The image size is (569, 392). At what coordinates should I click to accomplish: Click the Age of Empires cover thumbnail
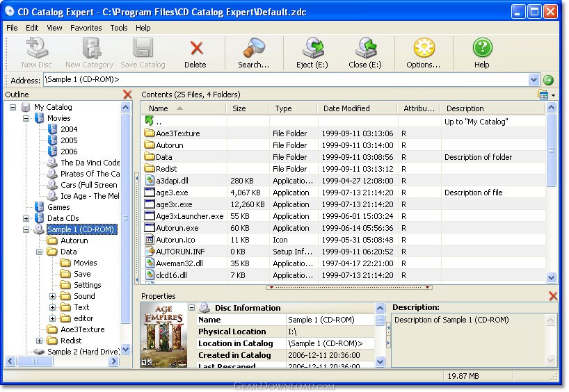click(x=163, y=336)
